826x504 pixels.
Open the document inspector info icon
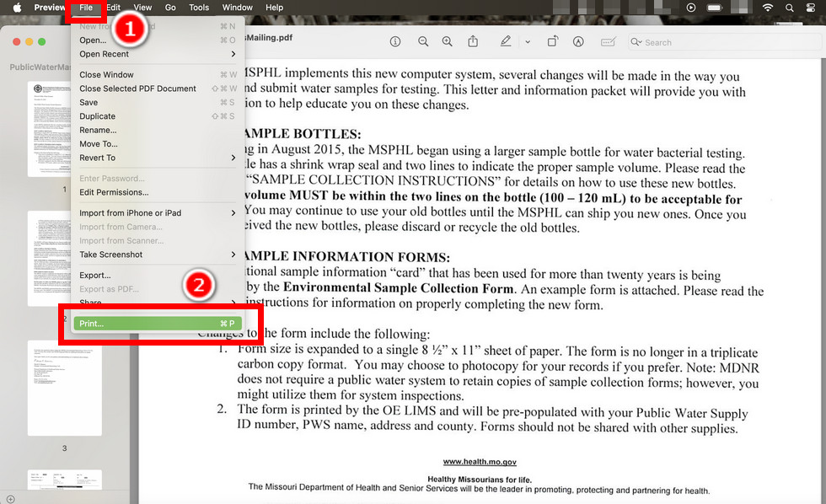pyautogui.click(x=394, y=41)
